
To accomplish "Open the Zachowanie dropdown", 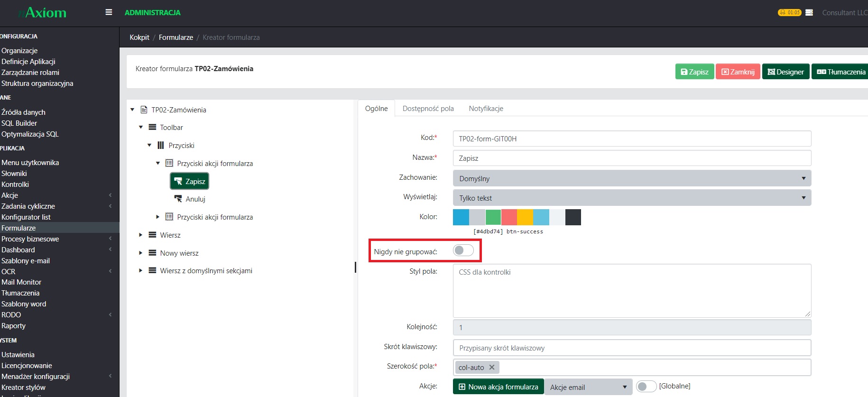I will pos(632,178).
